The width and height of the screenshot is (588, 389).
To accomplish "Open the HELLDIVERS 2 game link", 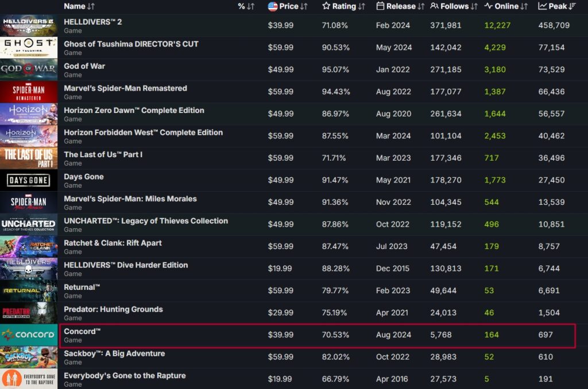I will 92,22.
